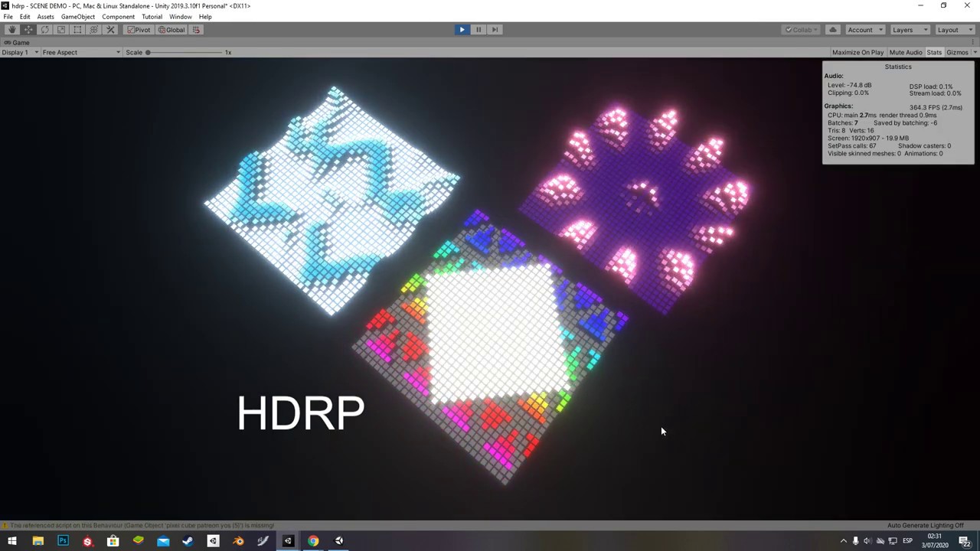980x551 pixels.
Task: Open the Account dropdown
Action: 864,30
